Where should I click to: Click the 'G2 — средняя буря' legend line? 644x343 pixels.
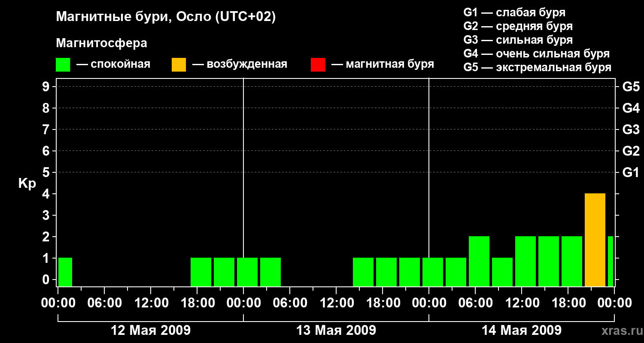[518, 26]
